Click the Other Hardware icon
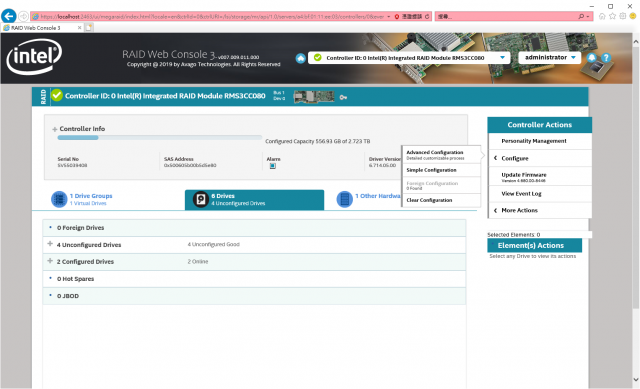Image resolution: width=640 pixels, height=389 pixels. coord(344,199)
